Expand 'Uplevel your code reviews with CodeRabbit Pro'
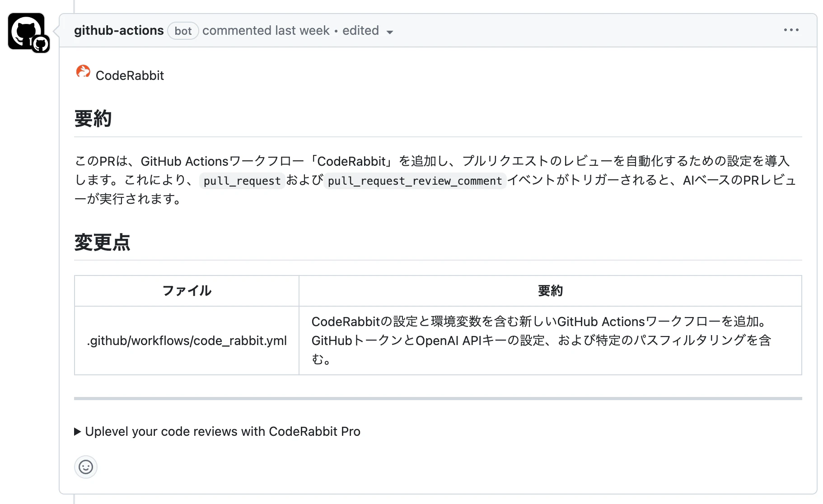The height and width of the screenshot is (504, 823). 217,431
